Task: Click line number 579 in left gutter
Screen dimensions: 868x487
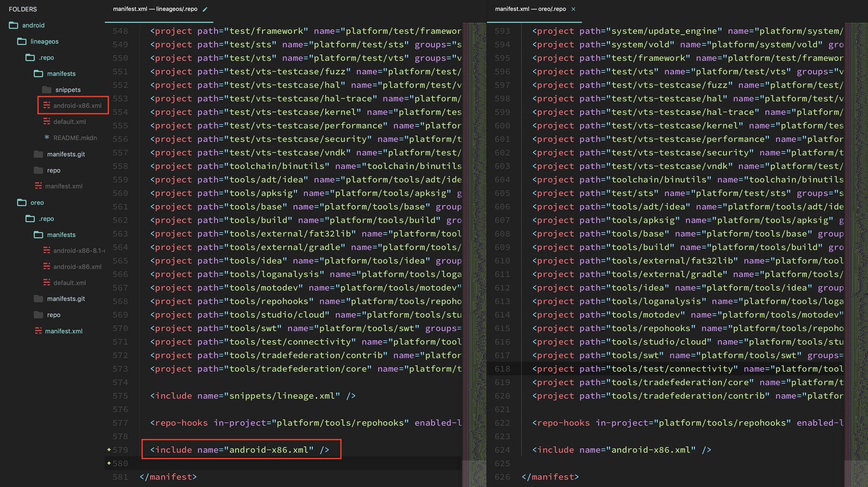Action: tap(120, 450)
